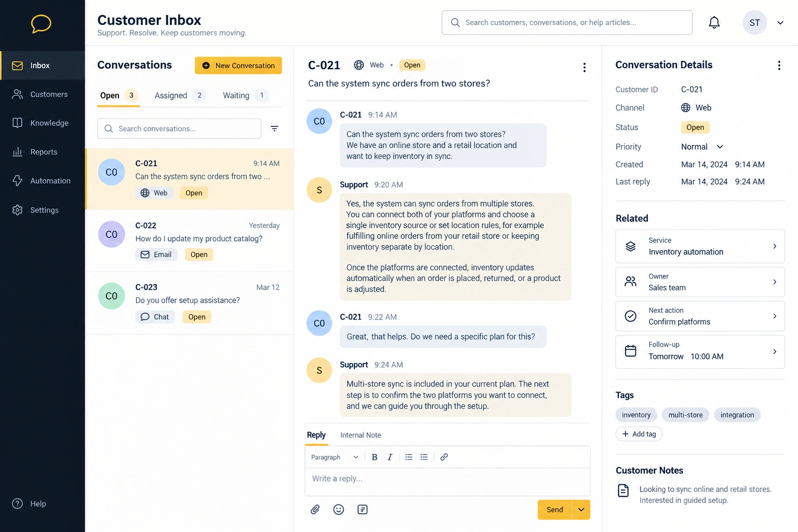
Task: Go to Customers in the sidebar
Action: [x=42, y=94]
